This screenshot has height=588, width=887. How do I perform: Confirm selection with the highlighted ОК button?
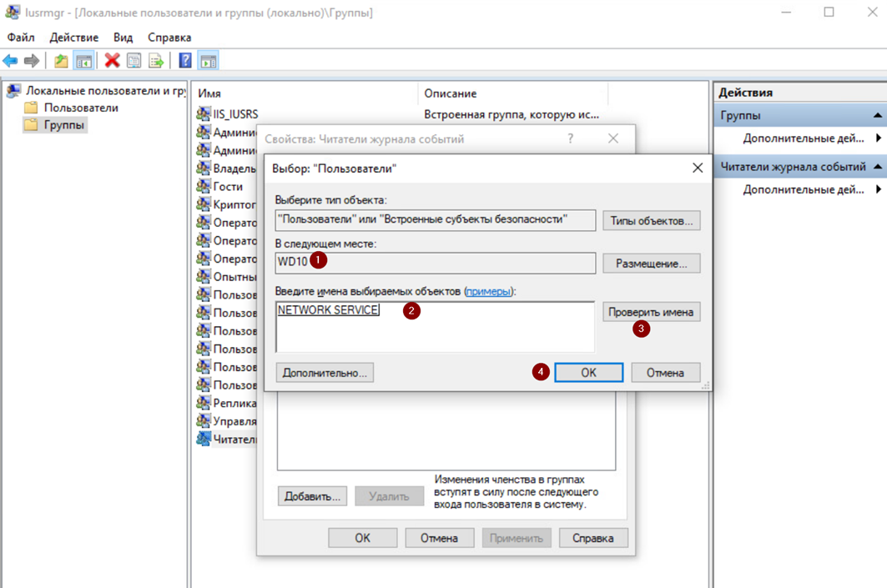pyautogui.click(x=588, y=373)
